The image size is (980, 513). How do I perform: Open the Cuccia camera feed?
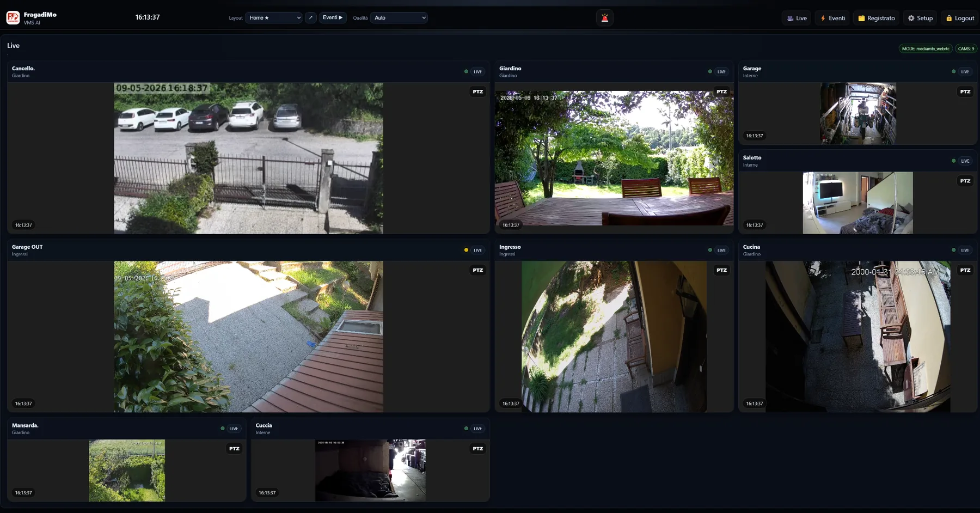point(370,471)
